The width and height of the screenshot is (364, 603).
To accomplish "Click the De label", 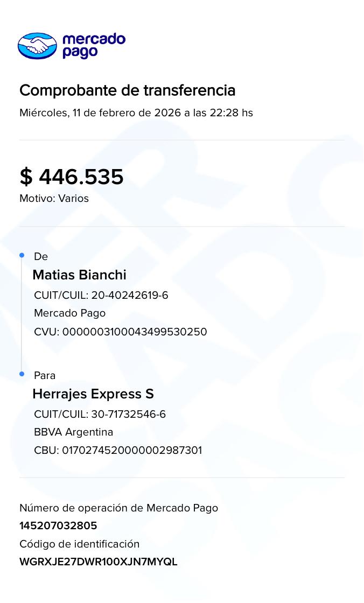I will point(41,257).
